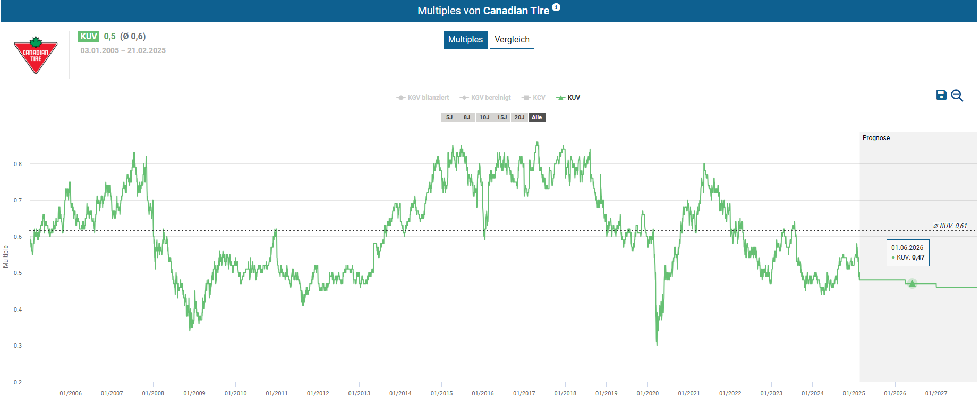Select the Alle time range button
The width and height of the screenshot is (980, 405).
pos(537,117)
